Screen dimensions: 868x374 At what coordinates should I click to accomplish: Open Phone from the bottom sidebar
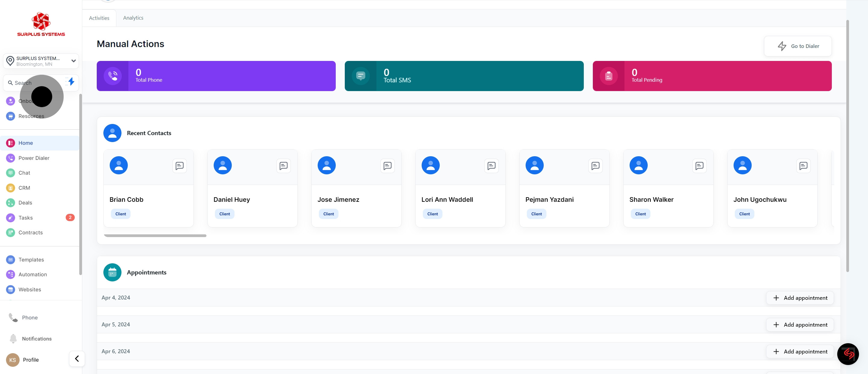coord(30,317)
